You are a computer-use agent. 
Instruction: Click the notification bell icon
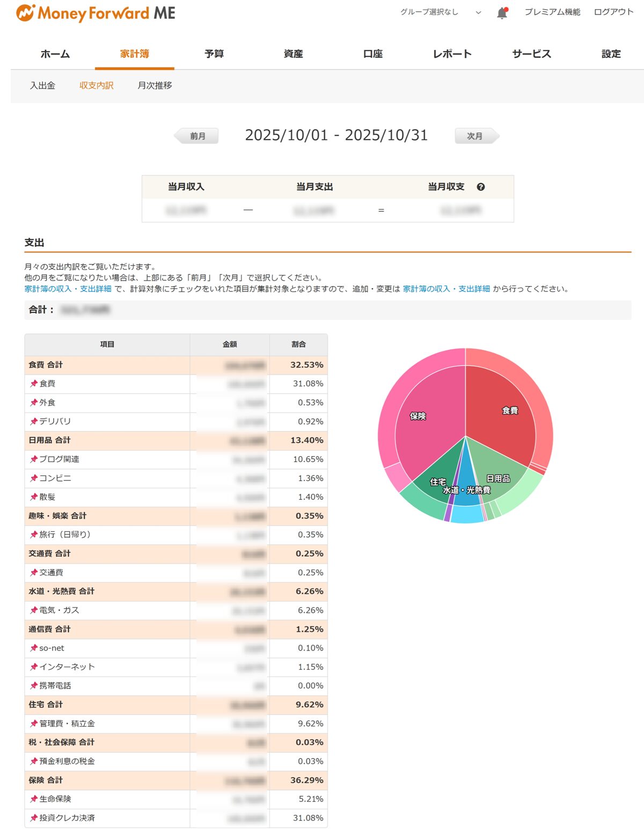(502, 13)
